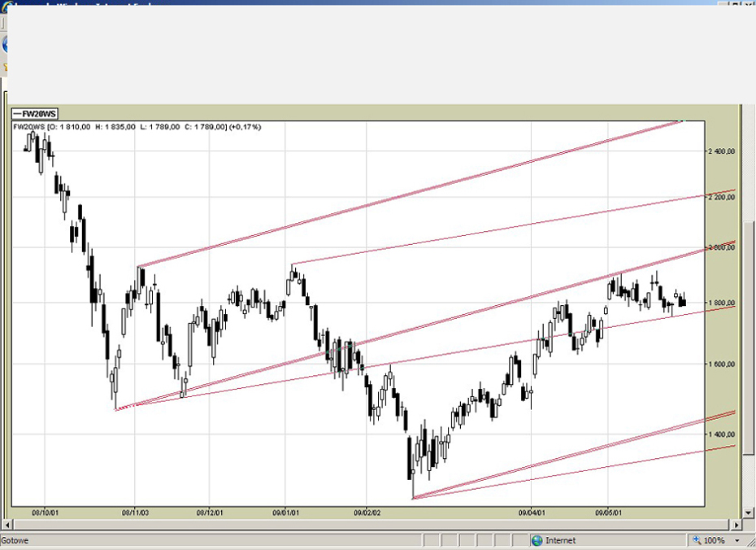Click the 100% zoom value

tap(715, 540)
